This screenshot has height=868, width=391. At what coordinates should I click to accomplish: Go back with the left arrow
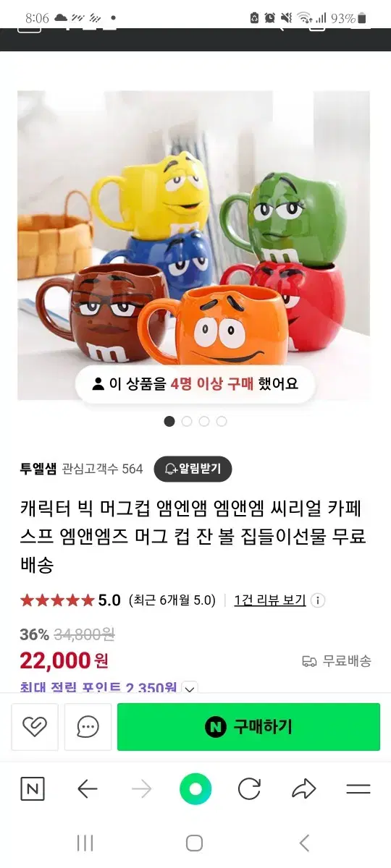click(87, 789)
